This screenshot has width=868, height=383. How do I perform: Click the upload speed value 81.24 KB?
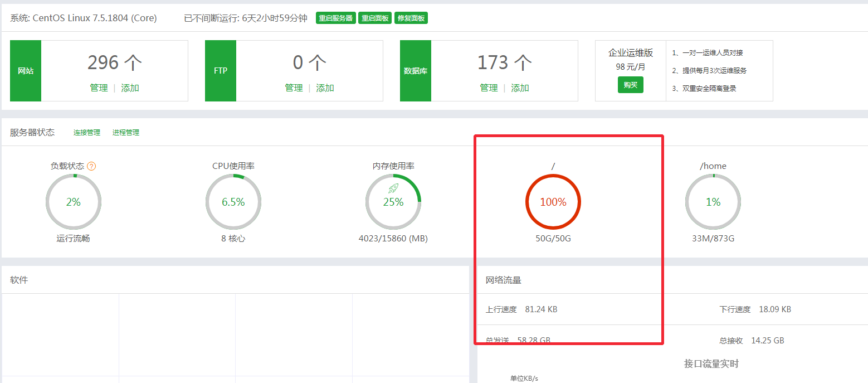[541, 309]
